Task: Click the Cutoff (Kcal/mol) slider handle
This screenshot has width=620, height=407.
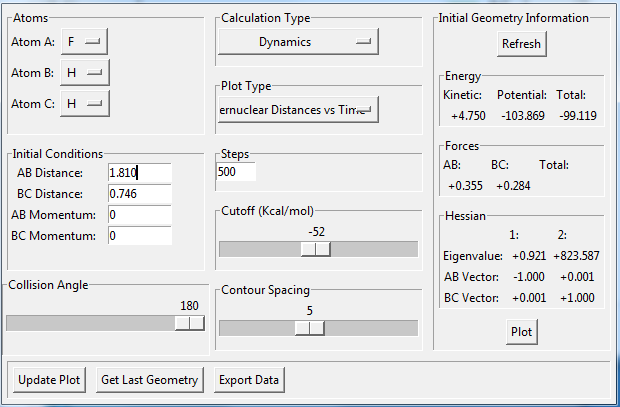Action: point(316,249)
